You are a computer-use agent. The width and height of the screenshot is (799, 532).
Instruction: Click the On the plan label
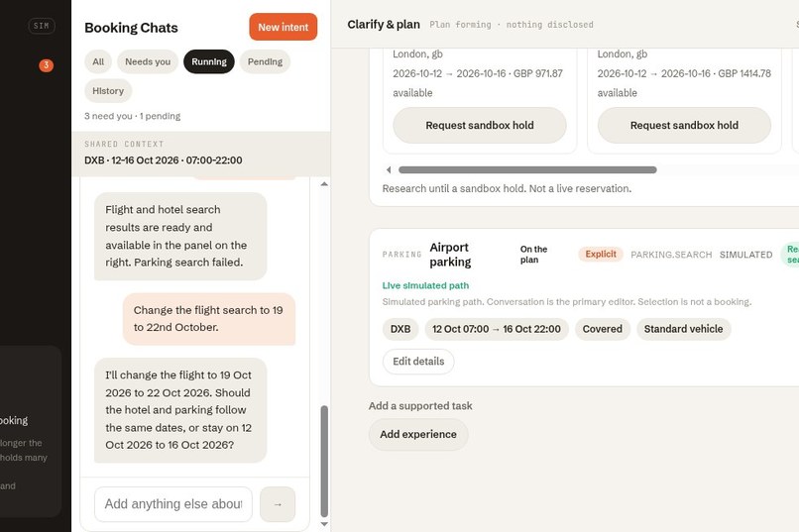coord(533,254)
